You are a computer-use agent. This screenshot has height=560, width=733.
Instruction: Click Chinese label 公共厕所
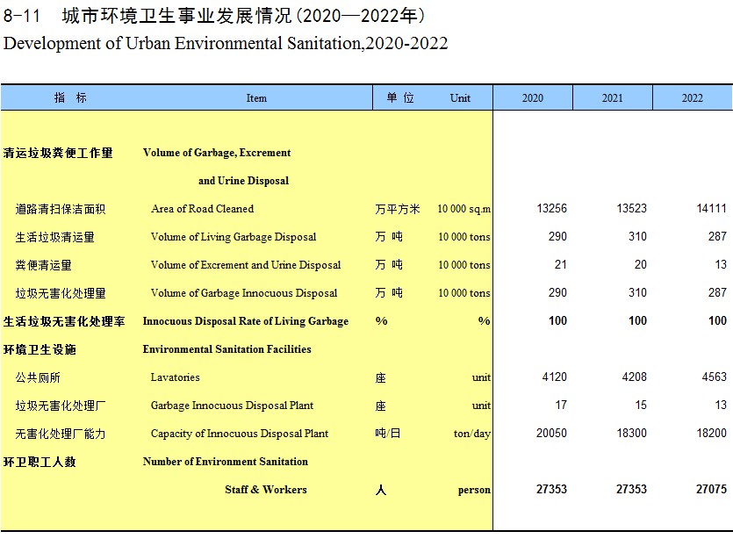tap(38, 377)
